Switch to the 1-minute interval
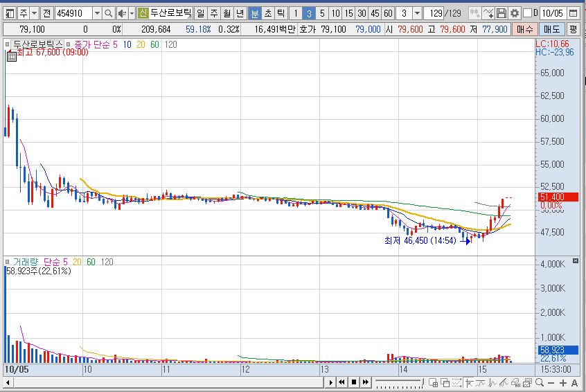This screenshot has height=392, width=586. pos(296,14)
